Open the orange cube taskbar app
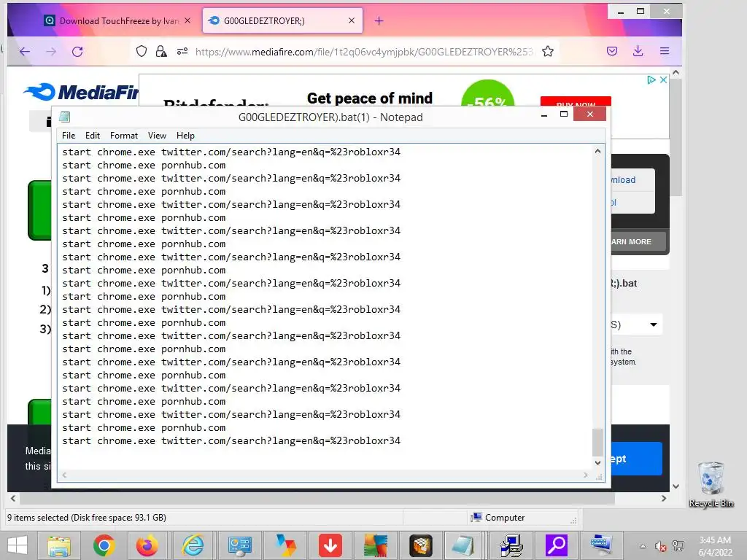Screen dimensions: 747x560 tap(421, 545)
